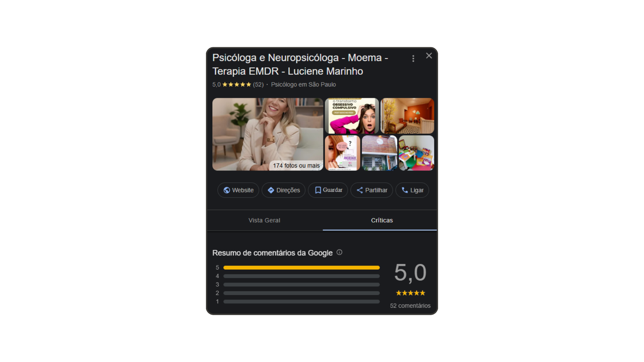Open main photo labeled 174 fotos ou mais
644x362 pixels.
(267, 134)
